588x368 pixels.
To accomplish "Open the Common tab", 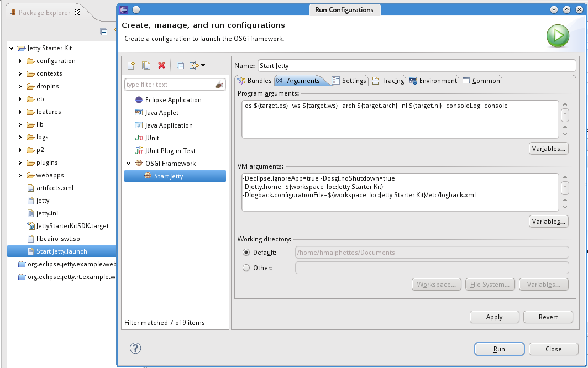I will tap(481, 81).
